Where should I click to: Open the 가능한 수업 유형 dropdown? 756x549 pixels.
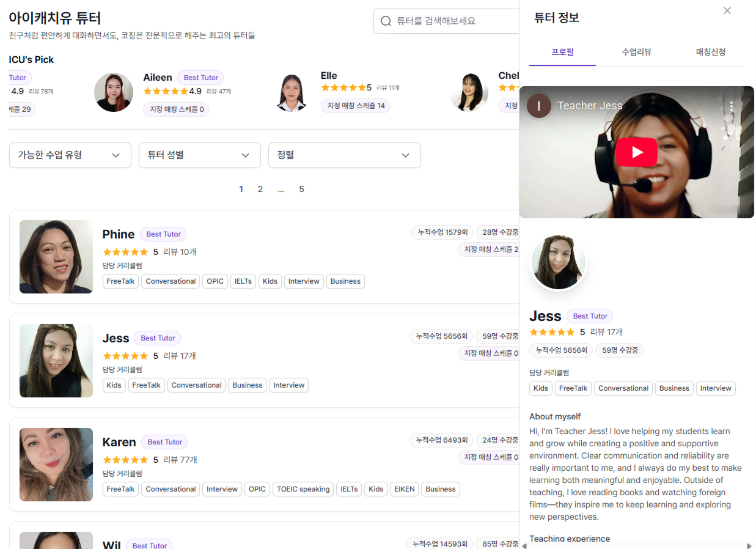pos(70,155)
